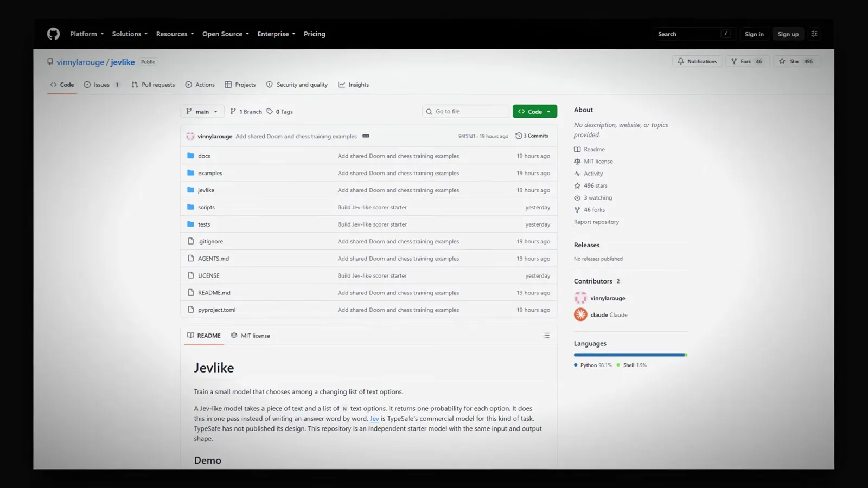Screen dimensions: 868x488
Task: Open the AGENTS.md file
Action: [213, 259]
